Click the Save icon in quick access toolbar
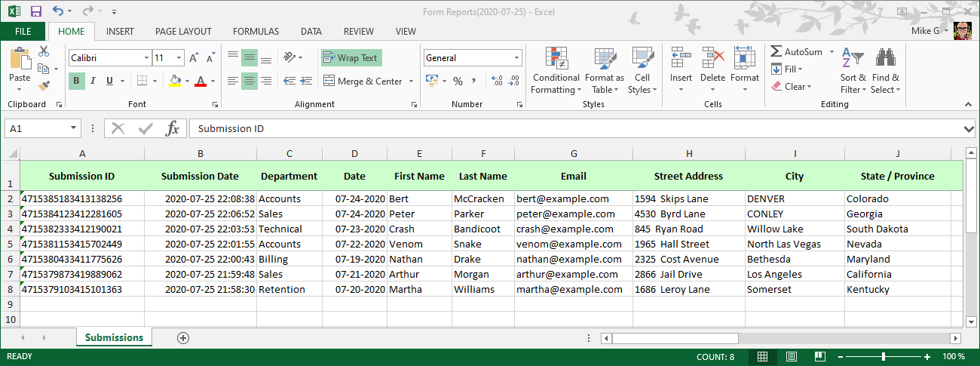This screenshot has height=366, width=980. click(x=35, y=11)
